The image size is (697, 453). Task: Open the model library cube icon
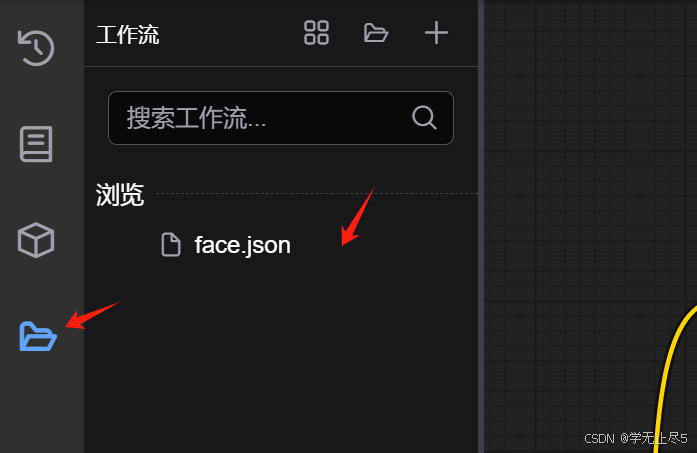(x=36, y=240)
